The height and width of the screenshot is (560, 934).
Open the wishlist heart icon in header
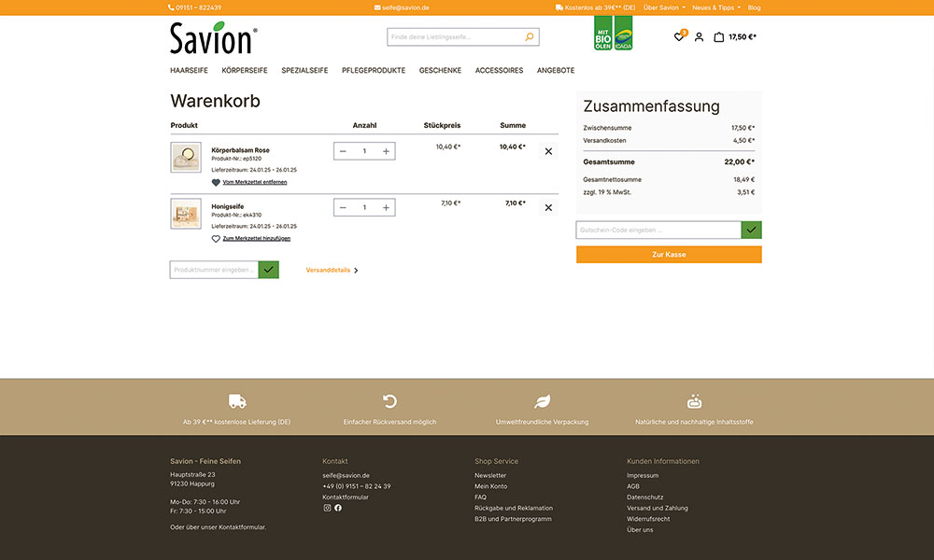(x=678, y=37)
